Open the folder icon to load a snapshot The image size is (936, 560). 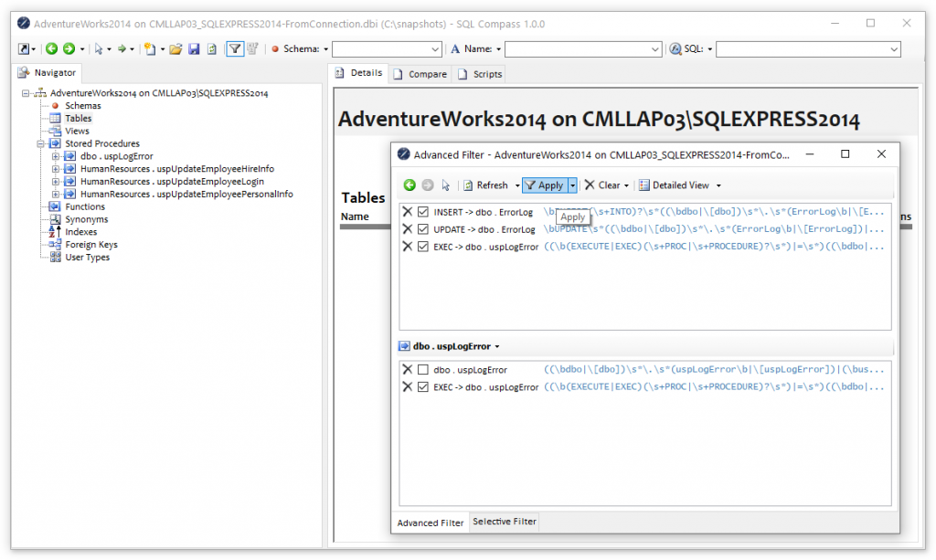tap(177, 49)
